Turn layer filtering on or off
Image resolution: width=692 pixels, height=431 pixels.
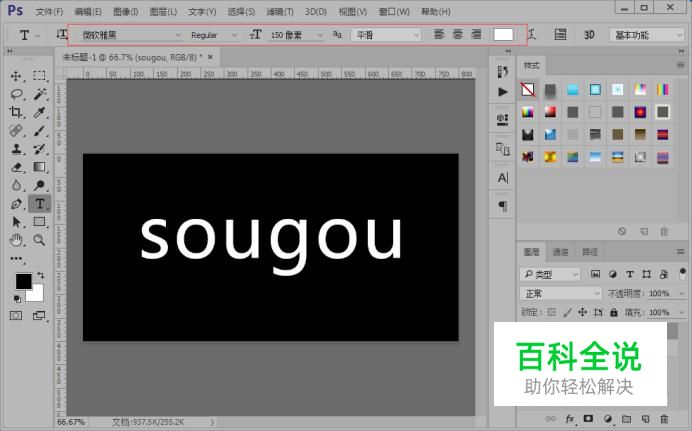click(682, 274)
